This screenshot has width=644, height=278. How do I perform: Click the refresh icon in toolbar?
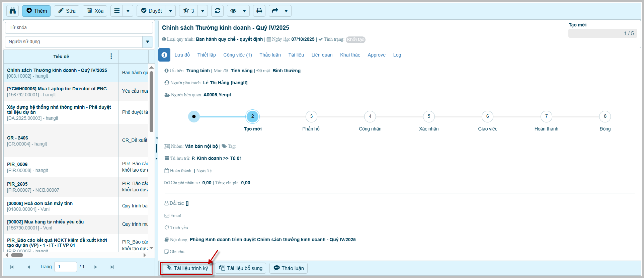pyautogui.click(x=218, y=11)
